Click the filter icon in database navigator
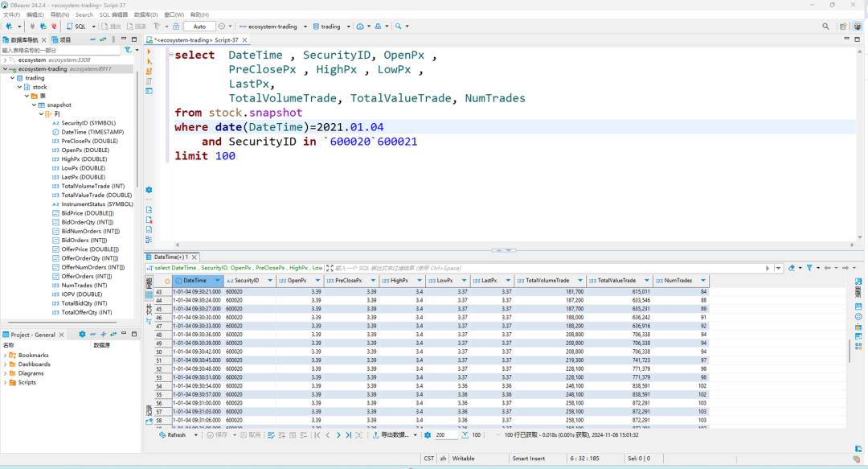This screenshot has height=469, width=868. click(128, 50)
